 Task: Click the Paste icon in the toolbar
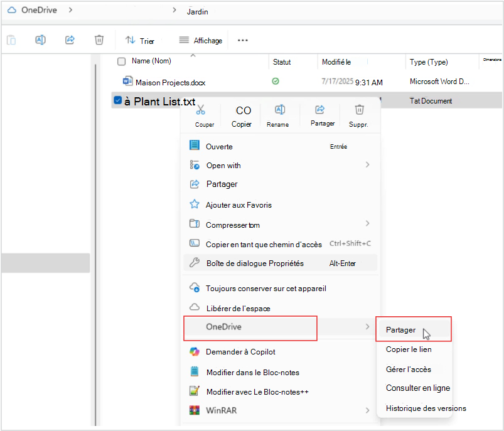coord(11,40)
